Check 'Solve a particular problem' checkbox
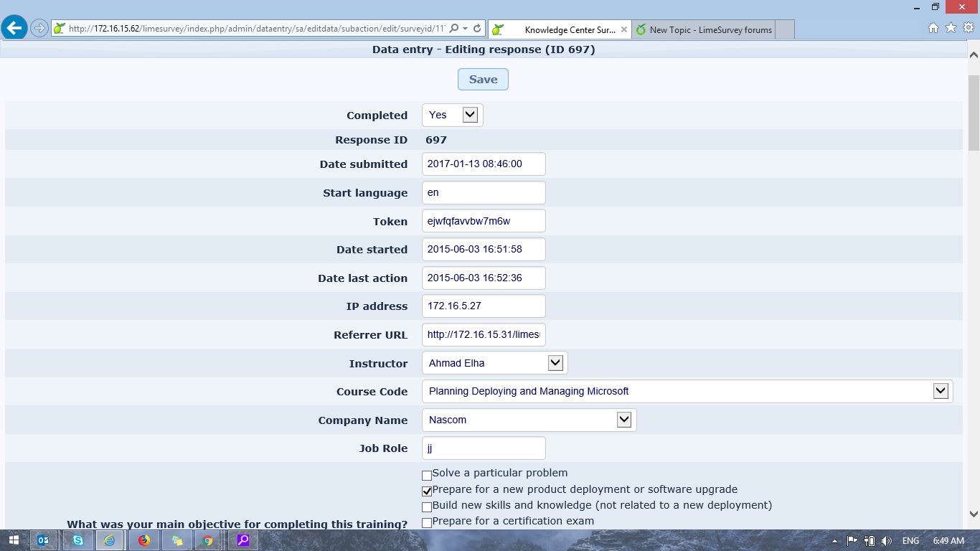The width and height of the screenshot is (980, 551). [427, 475]
